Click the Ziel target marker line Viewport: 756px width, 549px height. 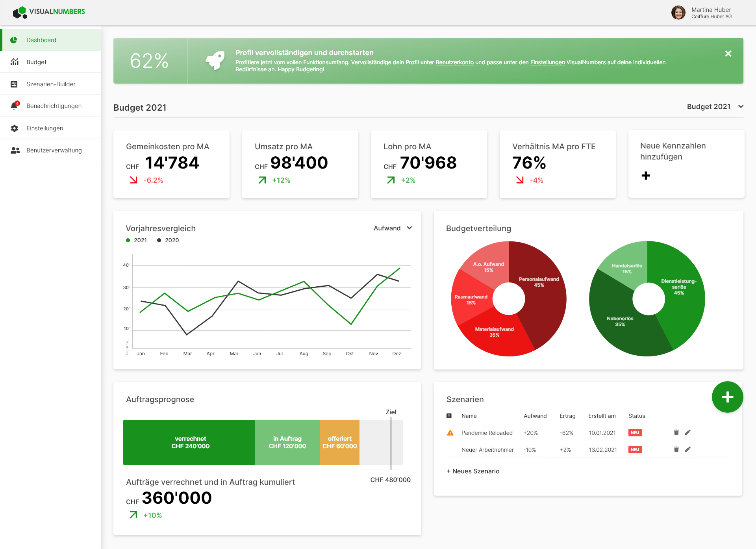pos(391,443)
